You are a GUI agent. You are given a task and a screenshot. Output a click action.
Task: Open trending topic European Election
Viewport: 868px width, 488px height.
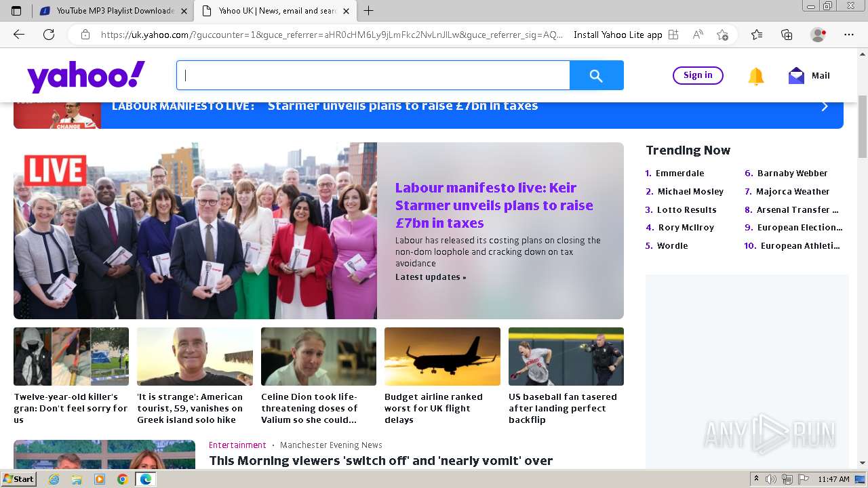tap(800, 228)
